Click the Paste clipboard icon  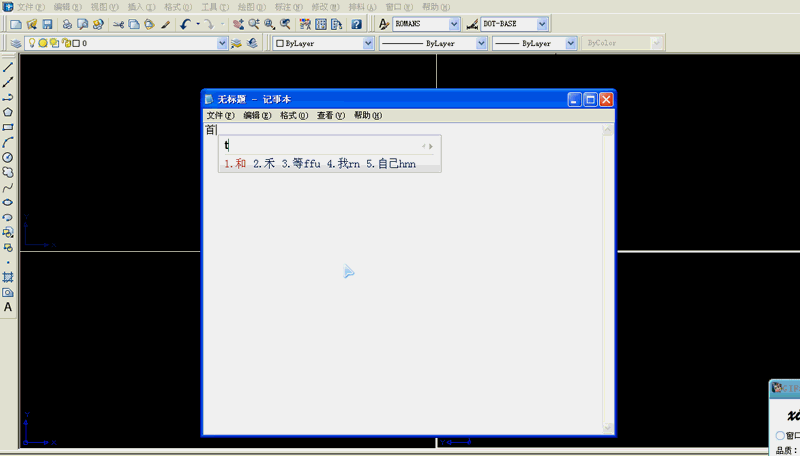[149, 24]
